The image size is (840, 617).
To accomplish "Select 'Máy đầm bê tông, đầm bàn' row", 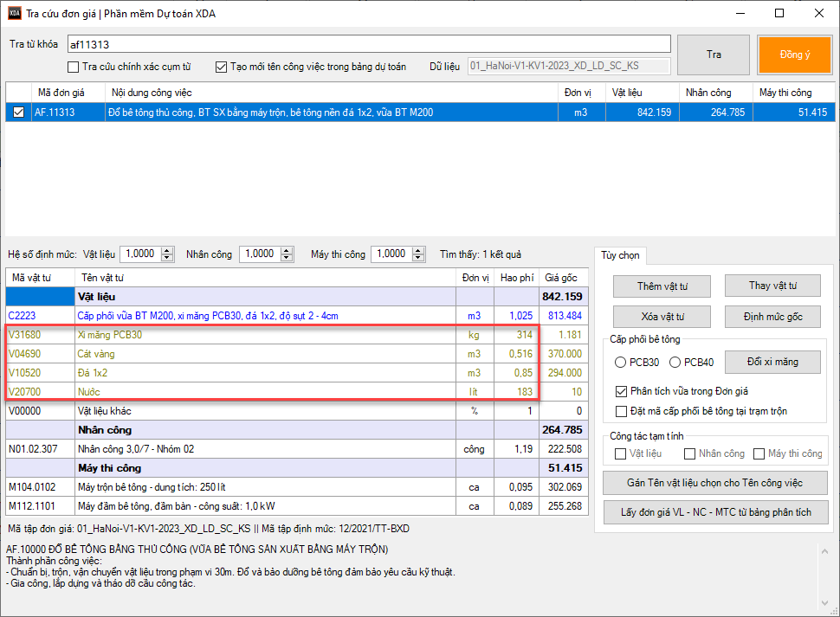I will pyautogui.click(x=297, y=506).
